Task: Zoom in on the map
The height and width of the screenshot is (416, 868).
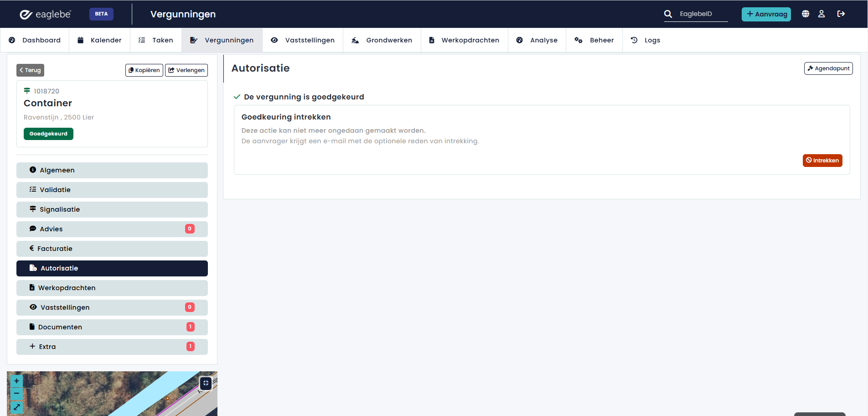Action: 16,381
